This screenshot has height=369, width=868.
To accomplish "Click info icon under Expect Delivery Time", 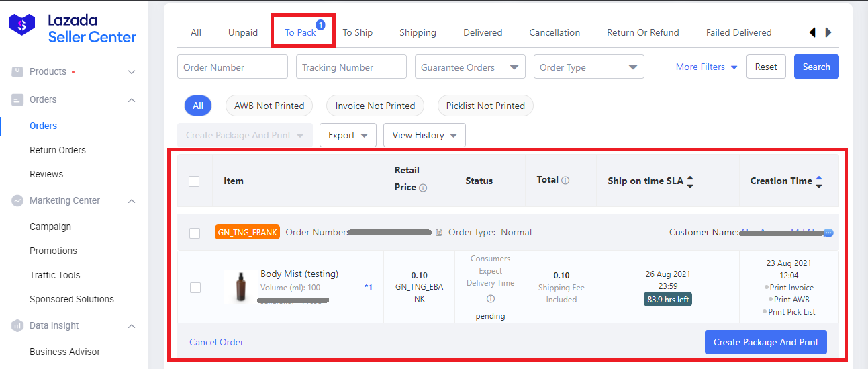I will 490,298.
